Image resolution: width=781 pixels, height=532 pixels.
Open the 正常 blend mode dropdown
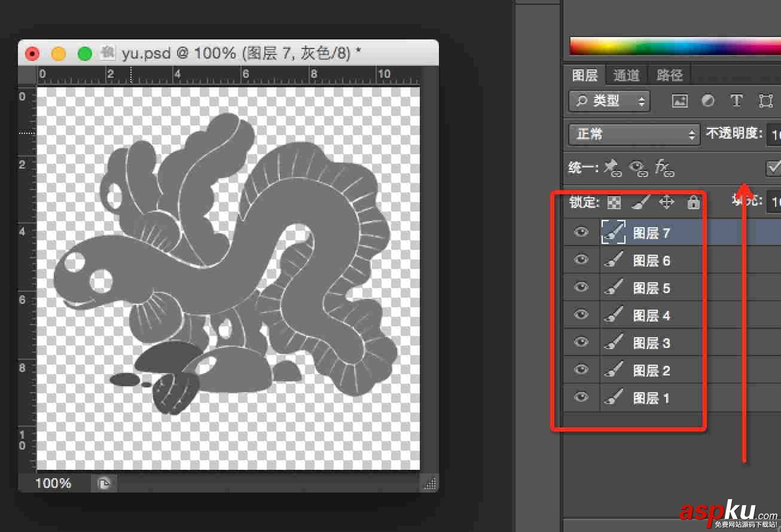pyautogui.click(x=634, y=134)
